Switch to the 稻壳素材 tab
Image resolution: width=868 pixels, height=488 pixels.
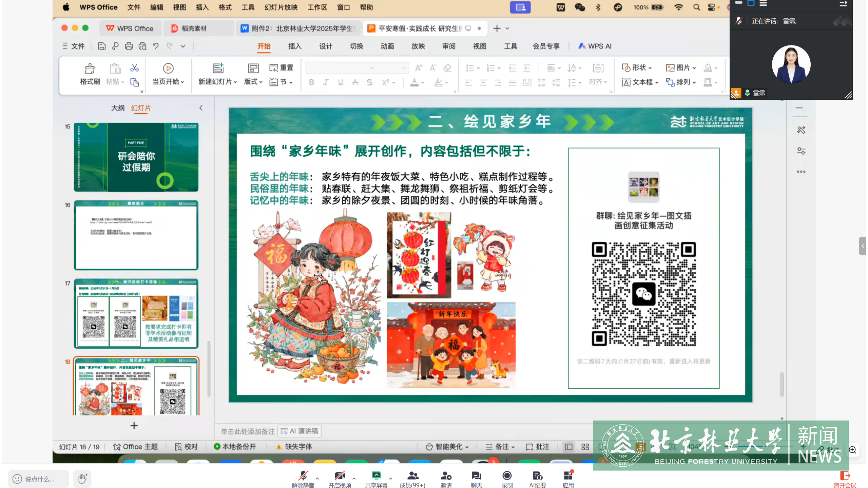[199, 28]
